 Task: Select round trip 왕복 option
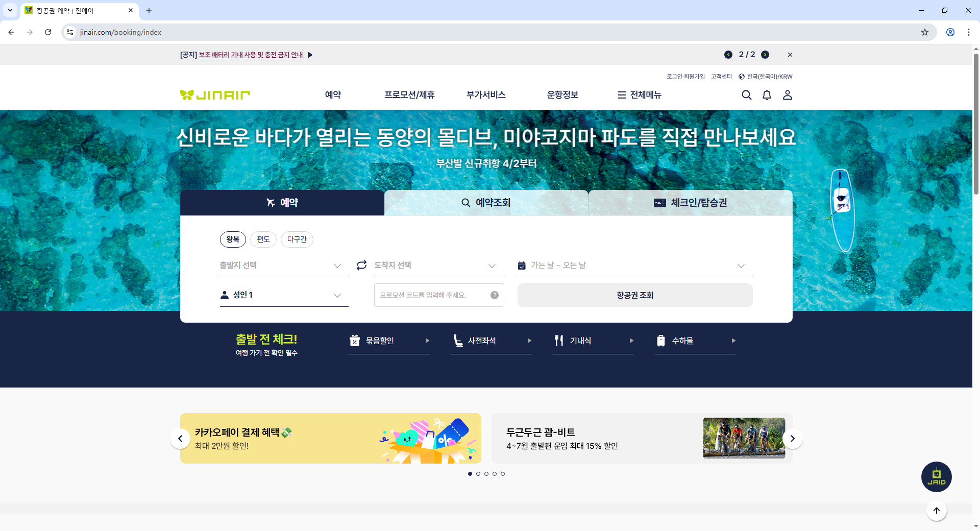pyautogui.click(x=233, y=239)
